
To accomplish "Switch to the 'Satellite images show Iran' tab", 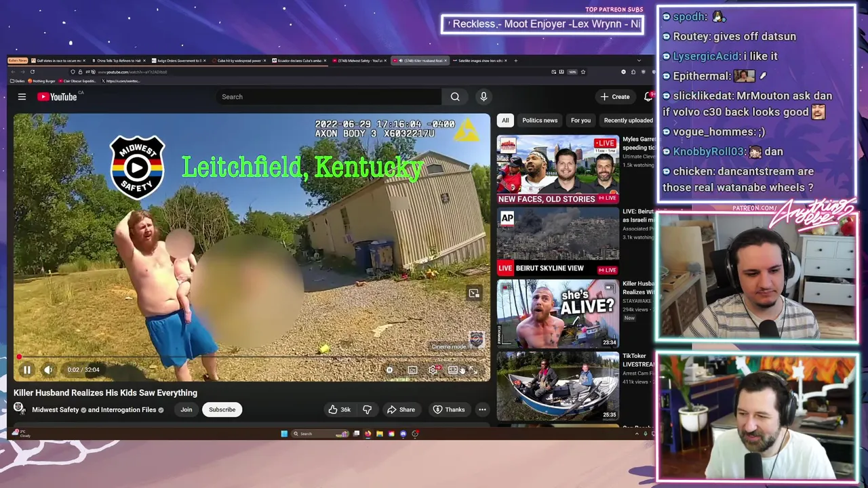I will (x=480, y=60).
